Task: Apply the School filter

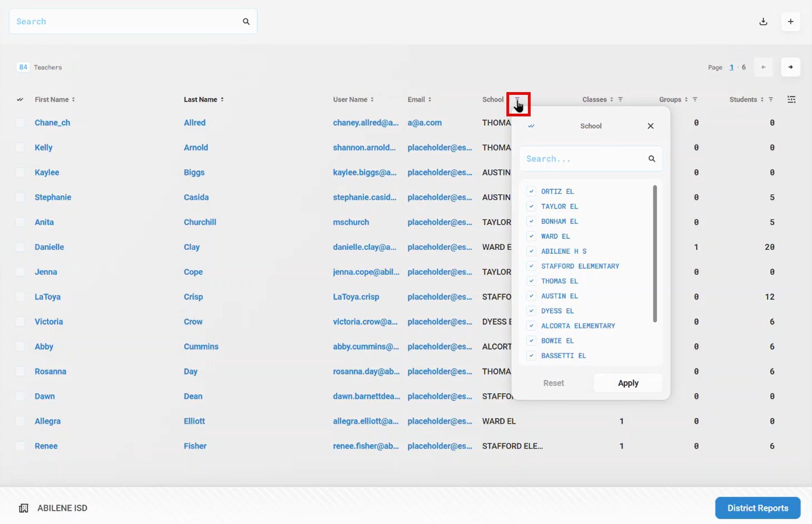Action: pos(628,383)
